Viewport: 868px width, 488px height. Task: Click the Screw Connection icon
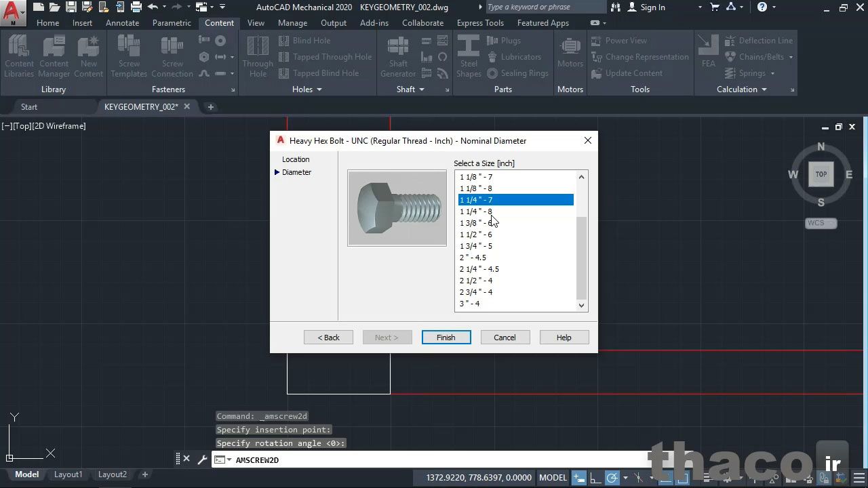pos(172,57)
